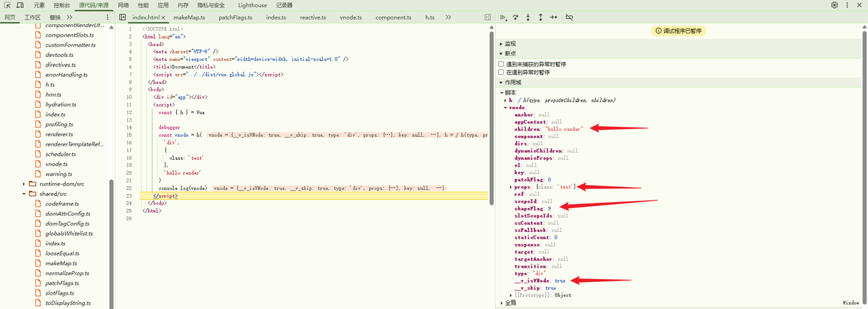Image resolution: width=868 pixels, height=309 pixels.
Task: Switch to makeMap.ts editor tab
Action: click(x=190, y=17)
